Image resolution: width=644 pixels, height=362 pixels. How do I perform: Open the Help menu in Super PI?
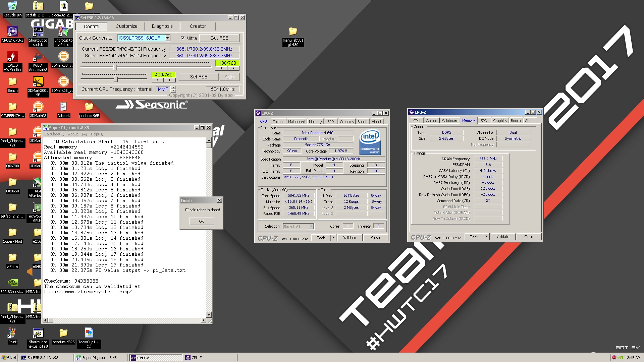(x=97, y=134)
